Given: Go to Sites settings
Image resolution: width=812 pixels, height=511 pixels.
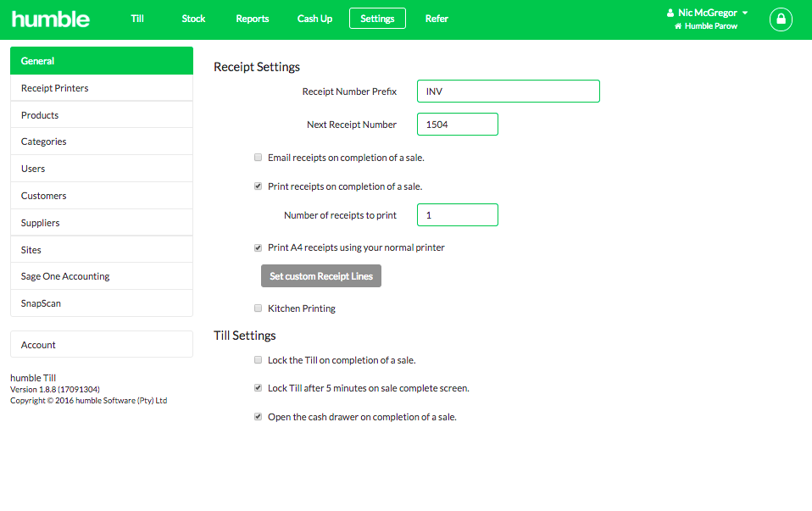Looking at the screenshot, I should tap(102, 249).
